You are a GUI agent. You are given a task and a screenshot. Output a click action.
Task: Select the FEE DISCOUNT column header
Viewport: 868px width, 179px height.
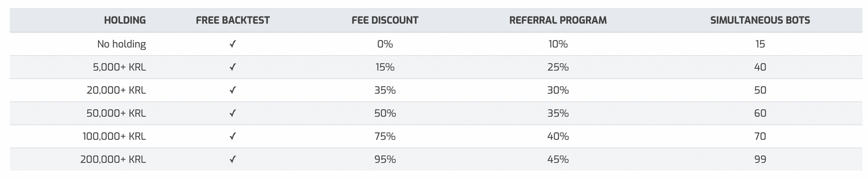(385, 20)
